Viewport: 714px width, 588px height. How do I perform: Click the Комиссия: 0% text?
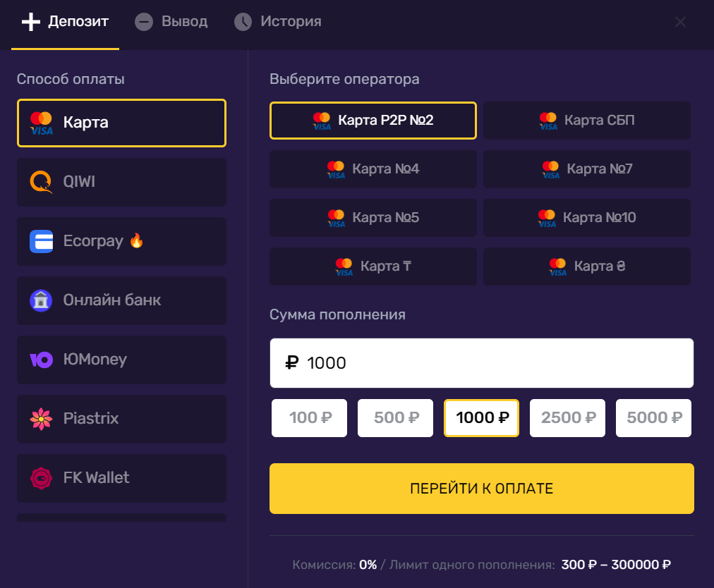334,565
